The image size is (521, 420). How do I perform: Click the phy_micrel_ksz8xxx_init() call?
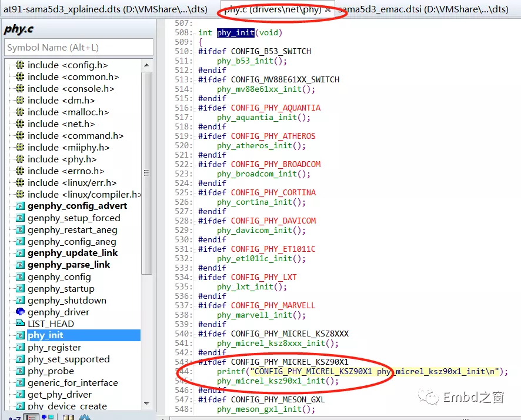pyautogui.click(x=278, y=344)
